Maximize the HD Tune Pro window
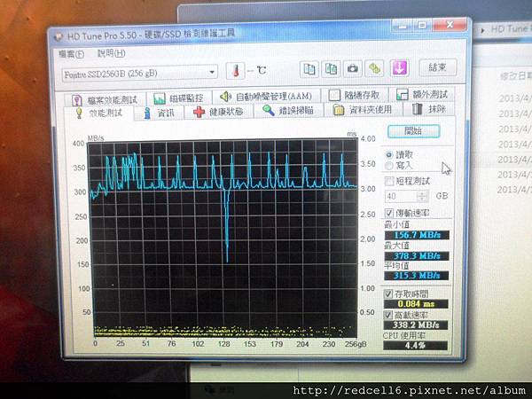Image resolution: width=532 pixels, height=399 pixels. [422, 26]
